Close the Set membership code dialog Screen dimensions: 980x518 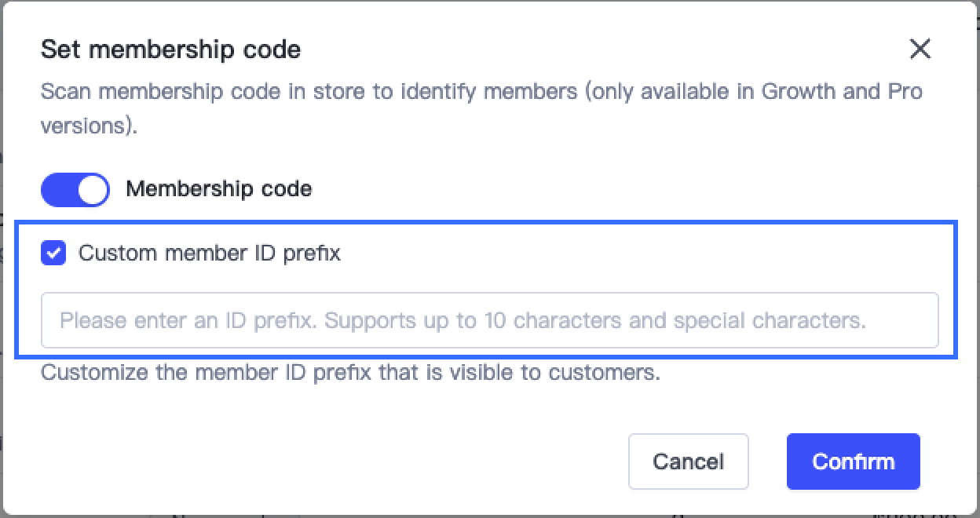pos(920,49)
